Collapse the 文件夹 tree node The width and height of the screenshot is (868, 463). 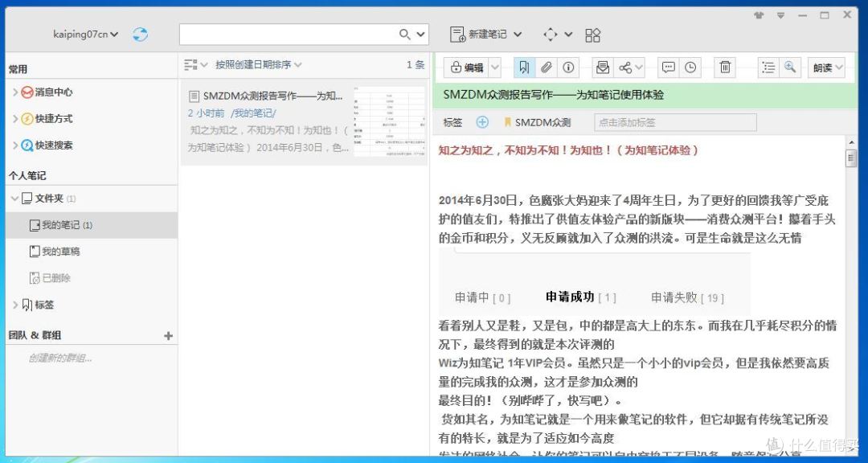coord(14,199)
